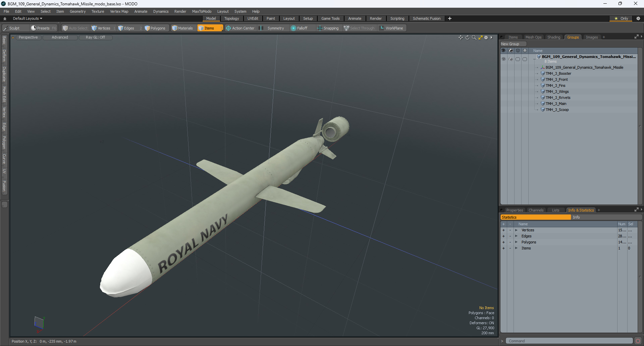
Task: Switch to the Mesh Ops tab
Action: pyautogui.click(x=533, y=37)
